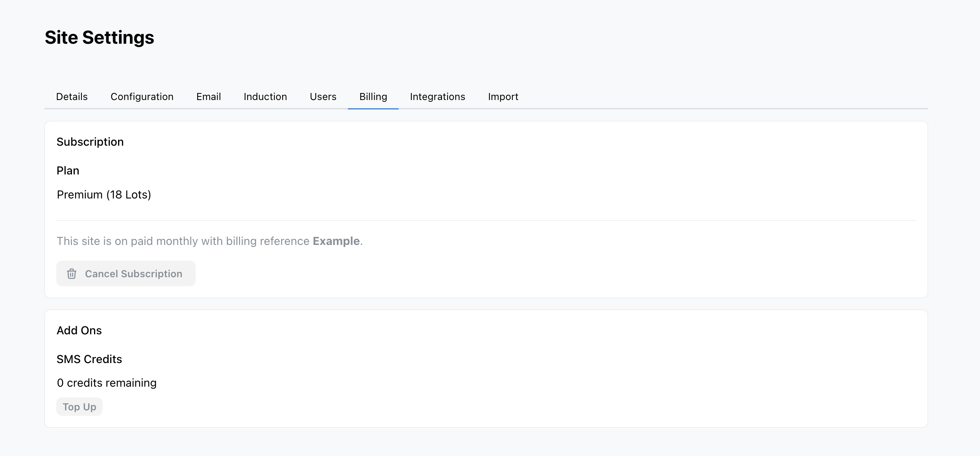Image resolution: width=980 pixels, height=456 pixels.
Task: Click the trash icon in Cancel Subscription
Action: 72,274
